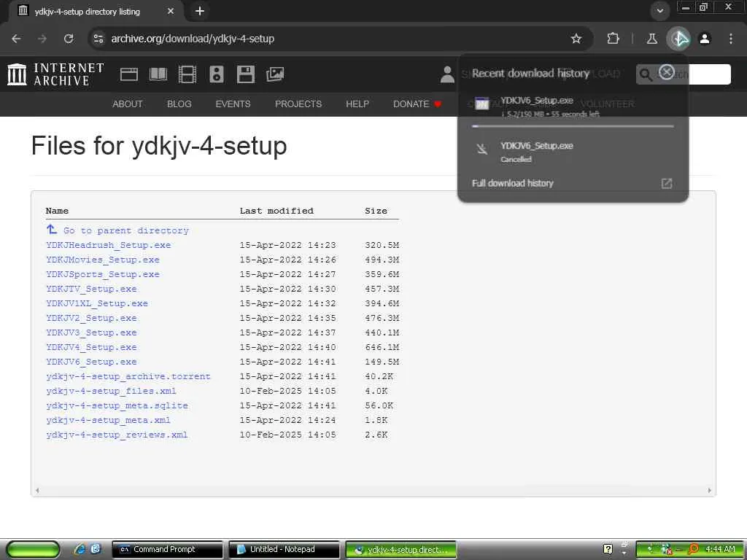Open a new tab with plus button
The image size is (747, 560).
coord(200,11)
